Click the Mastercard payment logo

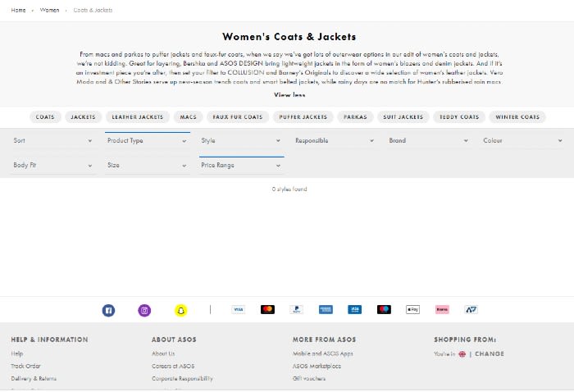(267, 310)
